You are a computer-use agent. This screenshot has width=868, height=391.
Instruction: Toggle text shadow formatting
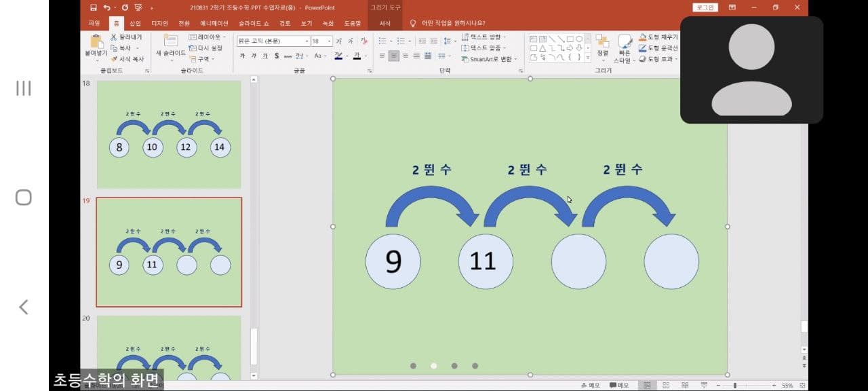tap(277, 56)
